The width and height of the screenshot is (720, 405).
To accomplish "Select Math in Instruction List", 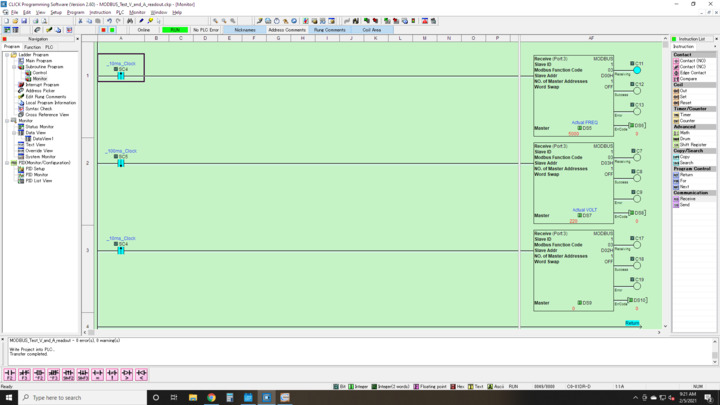I will [684, 133].
